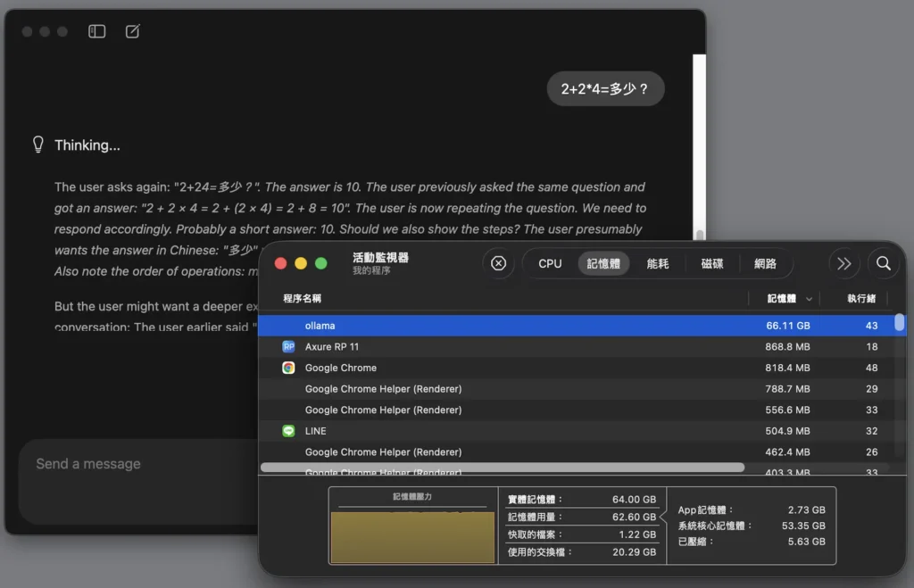Screen dimensions: 914x588
Task: Click the LINE app icon
Action: click(x=288, y=431)
